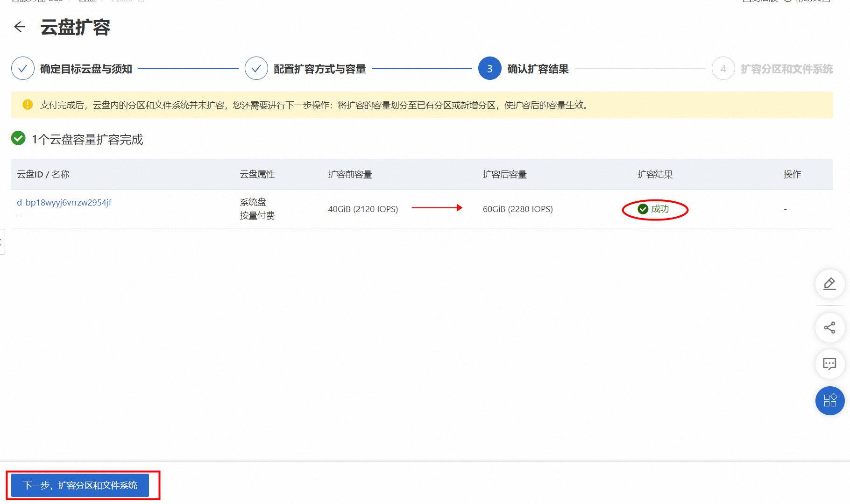The height and width of the screenshot is (504, 850).
Task: Go to 确定目标云盘与须知 step label
Action: (x=86, y=69)
